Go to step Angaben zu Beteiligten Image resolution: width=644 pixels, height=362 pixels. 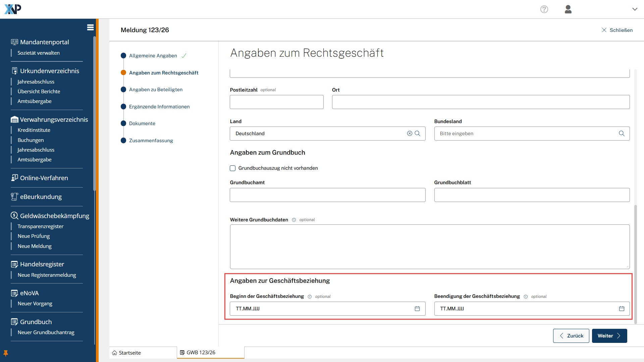(156, 90)
